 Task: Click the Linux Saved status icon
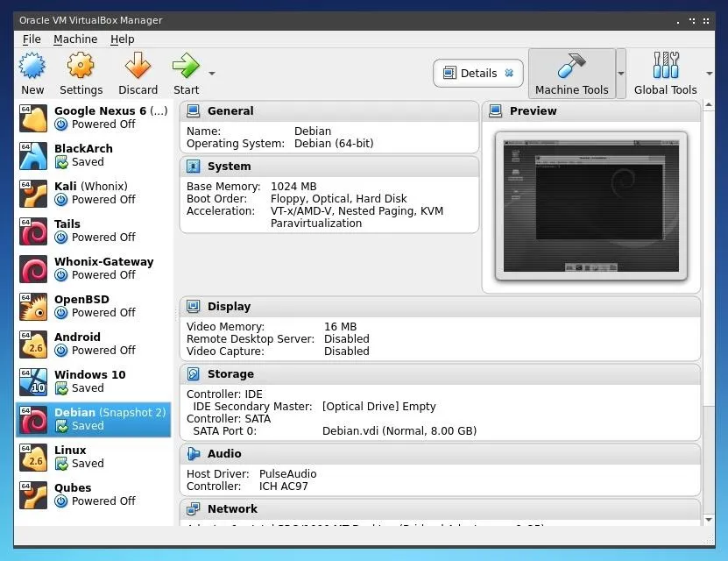click(x=61, y=464)
